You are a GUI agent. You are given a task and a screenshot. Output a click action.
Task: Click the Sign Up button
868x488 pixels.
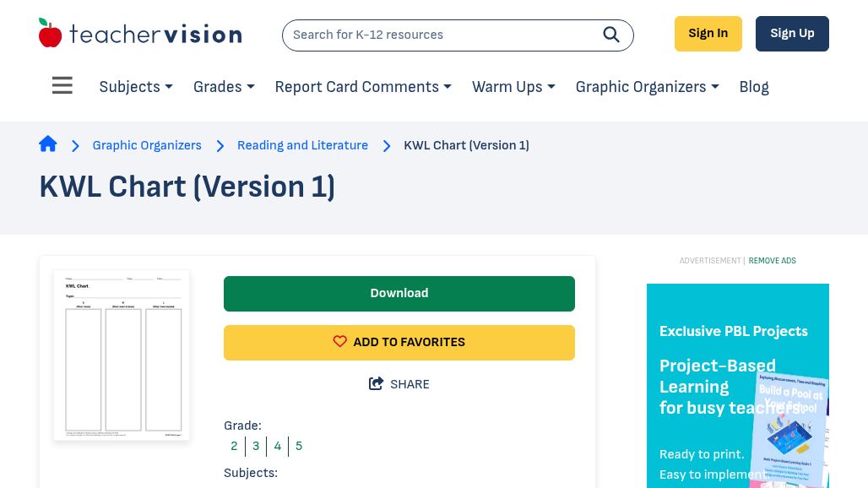click(x=792, y=34)
